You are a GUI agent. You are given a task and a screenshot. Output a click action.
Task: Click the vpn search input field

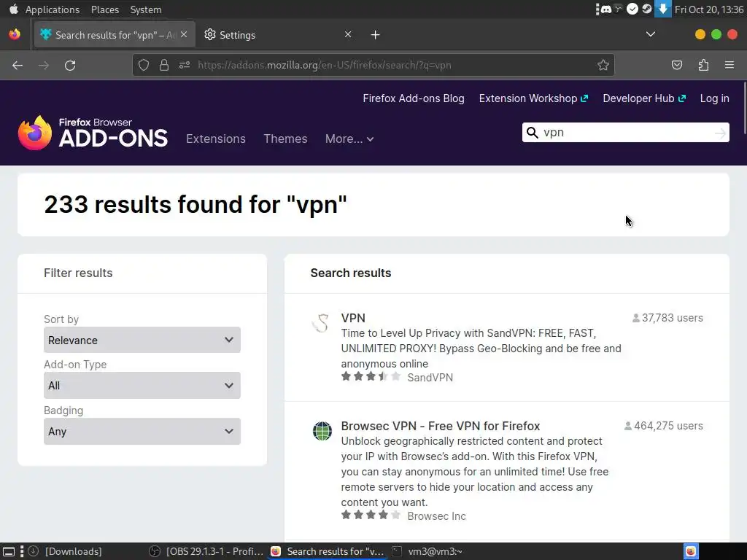(625, 133)
